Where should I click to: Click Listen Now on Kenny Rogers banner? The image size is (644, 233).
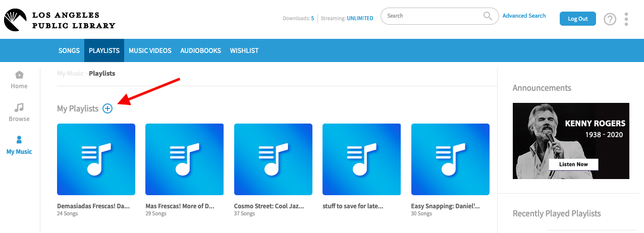coord(573,164)
